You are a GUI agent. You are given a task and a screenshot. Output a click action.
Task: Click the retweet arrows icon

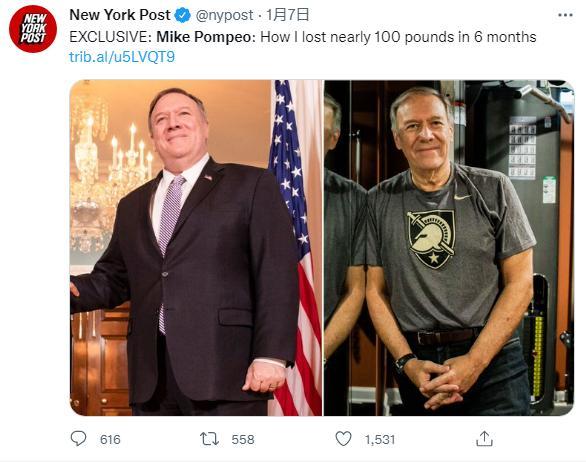209,439
